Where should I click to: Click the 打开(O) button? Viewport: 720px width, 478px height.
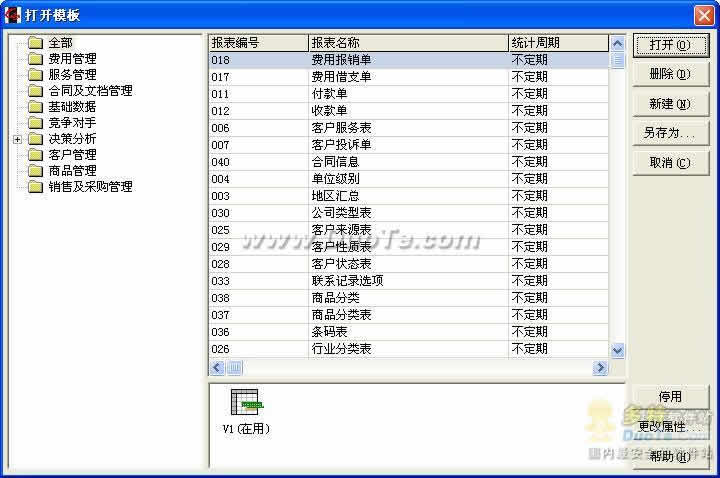670,45
